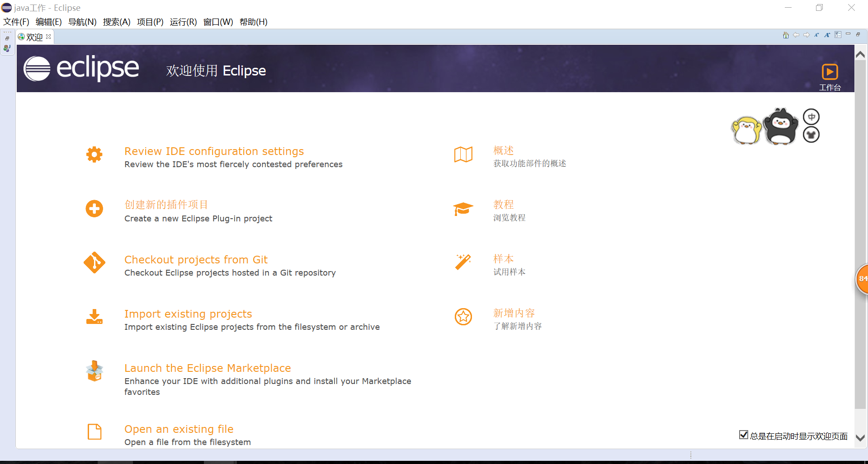Open the 编辑(E) menu
Screen dimensions: 868x464
pos(48,22)
